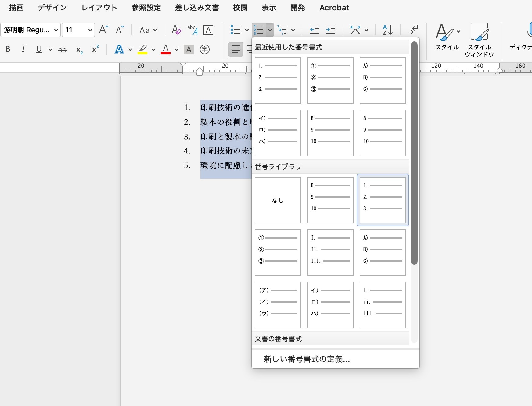Image resolution: width=532 pixels, height=406 pixels.
Task: Decrease font size with the shrink font icon
Action: tap(120, 30)
